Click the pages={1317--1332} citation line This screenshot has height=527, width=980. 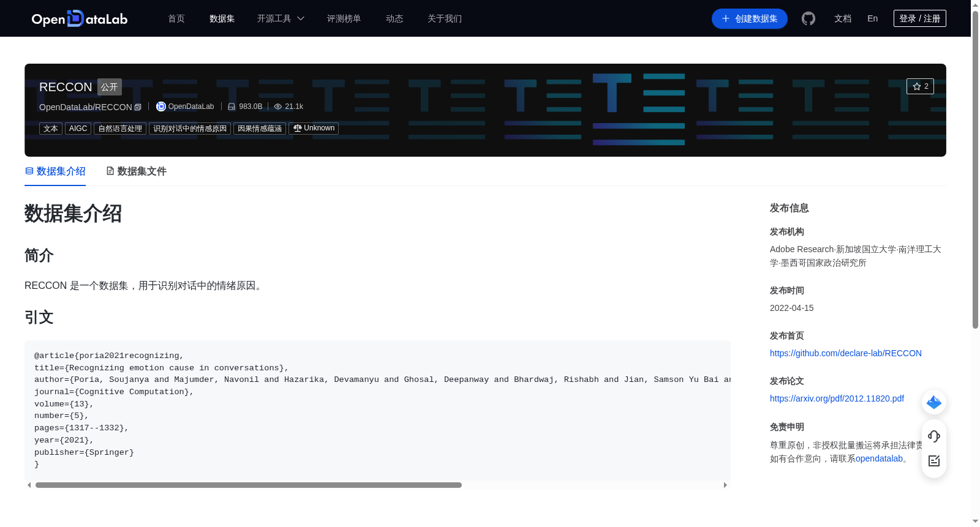[x=81, y=428]
